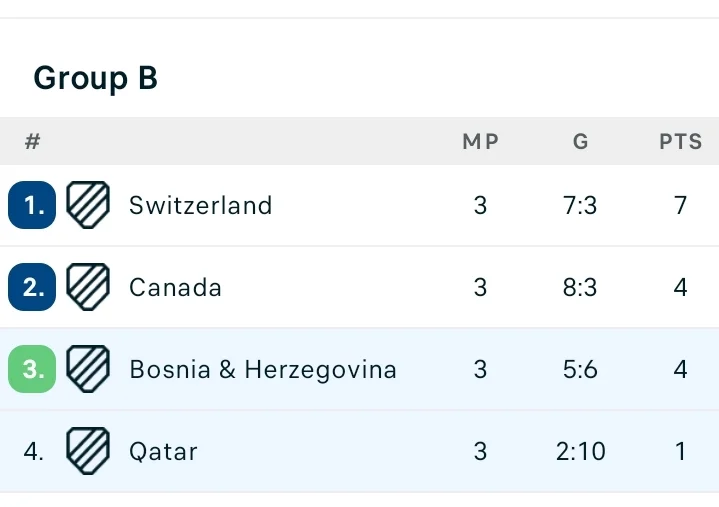Open the Canada team link

click(x=175, y=288)
